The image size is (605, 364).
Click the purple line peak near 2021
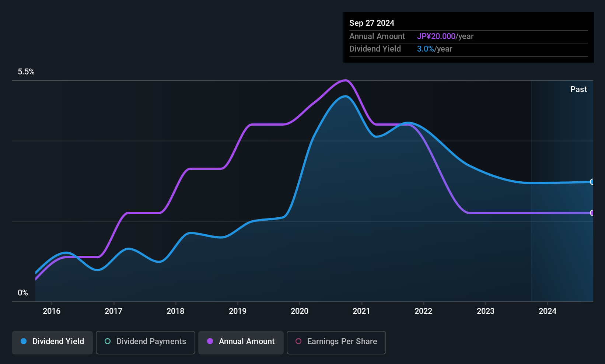[x=345, y=80]
